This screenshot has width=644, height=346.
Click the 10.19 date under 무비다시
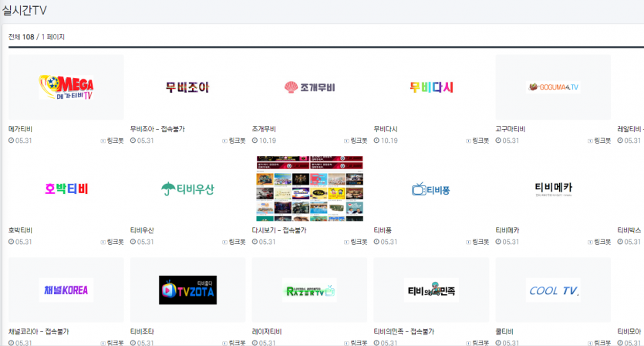click(x=389, y=141)
